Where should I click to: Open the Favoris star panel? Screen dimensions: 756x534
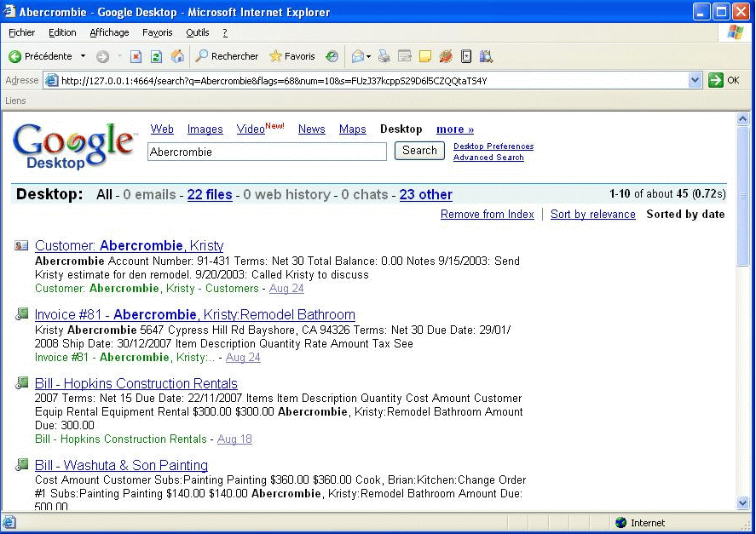[x=292, y=56]
